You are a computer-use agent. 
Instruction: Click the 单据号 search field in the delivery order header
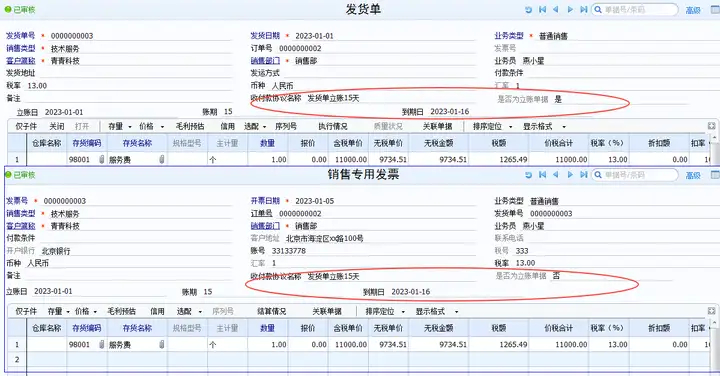tap(635, 10)
